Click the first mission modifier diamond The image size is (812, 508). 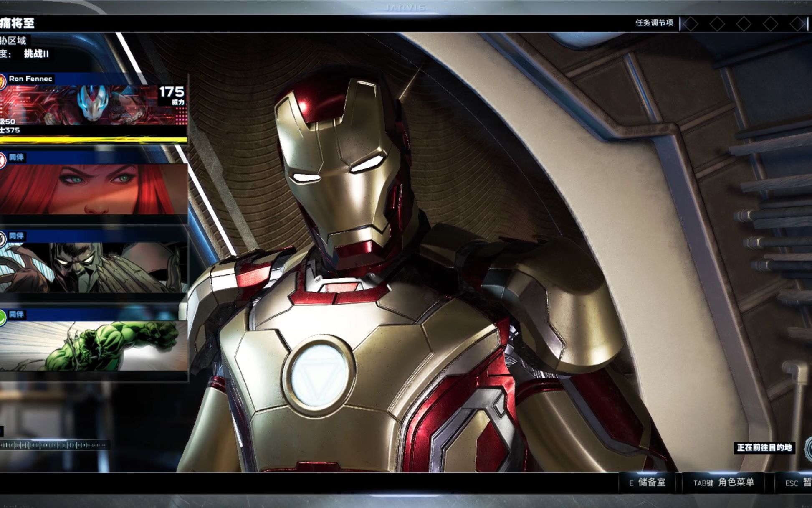tap(691, 24)
